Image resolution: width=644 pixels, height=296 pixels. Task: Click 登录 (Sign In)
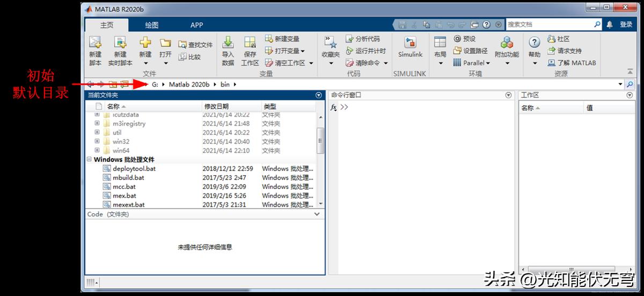point(626,24)
